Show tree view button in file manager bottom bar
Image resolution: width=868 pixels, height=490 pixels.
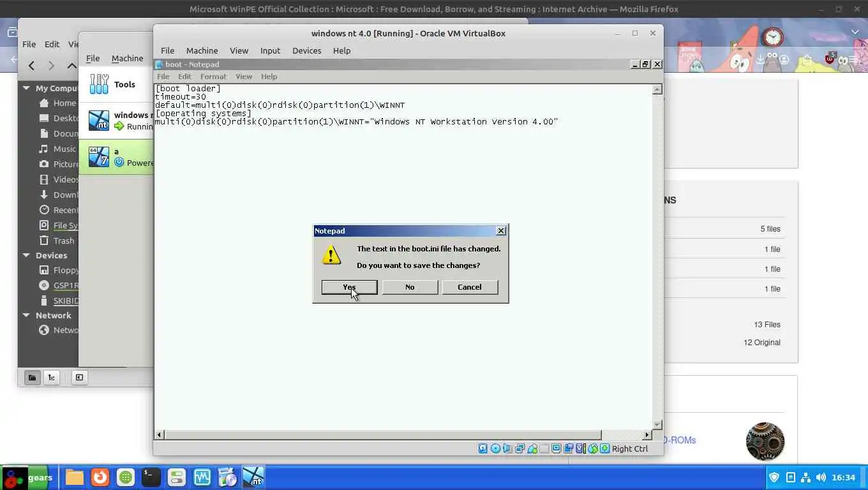(x=52, y=377)
